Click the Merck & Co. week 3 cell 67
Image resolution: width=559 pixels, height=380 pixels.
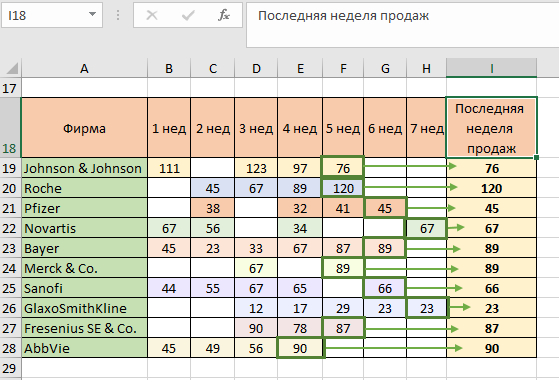(x=256, y=268)
